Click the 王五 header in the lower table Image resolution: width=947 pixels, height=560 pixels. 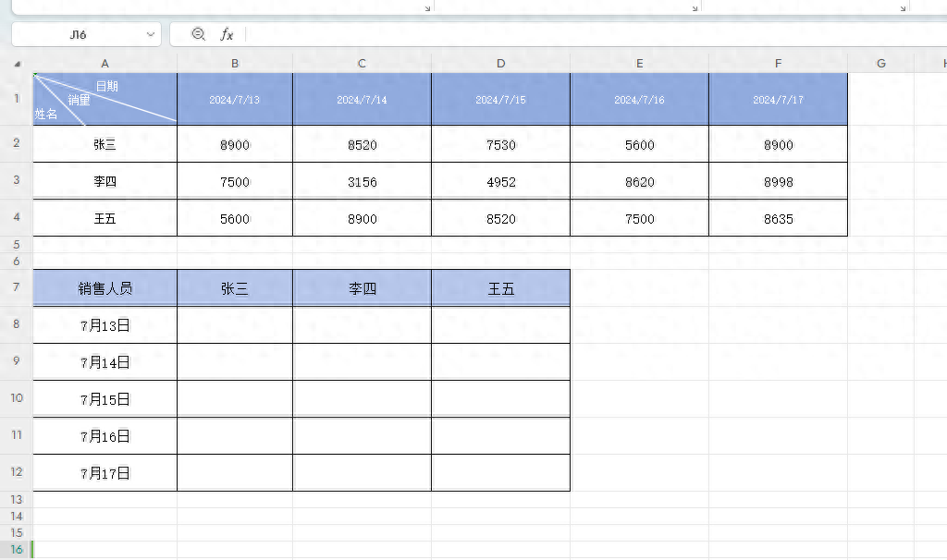[500, 287]
